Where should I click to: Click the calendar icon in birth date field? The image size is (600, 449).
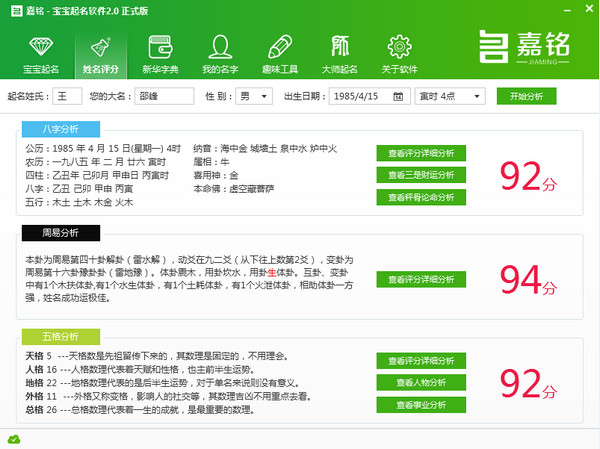tap(398, 97)
